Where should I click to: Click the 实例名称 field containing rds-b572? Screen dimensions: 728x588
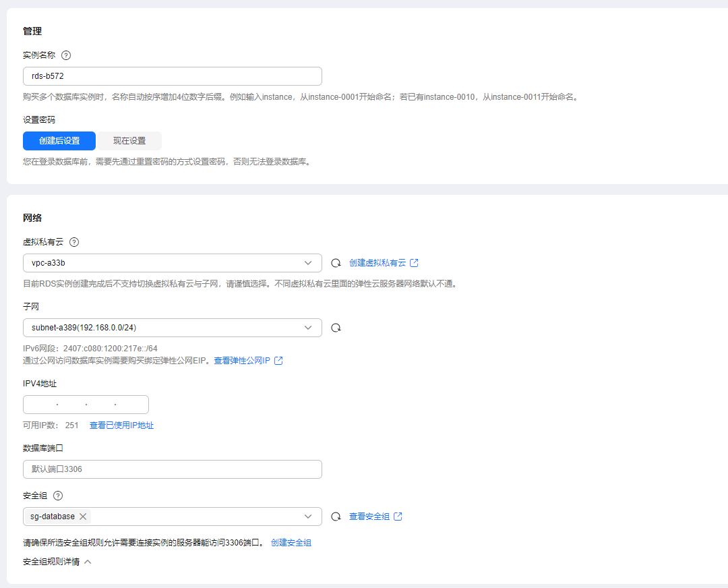[x=173, y=76]
